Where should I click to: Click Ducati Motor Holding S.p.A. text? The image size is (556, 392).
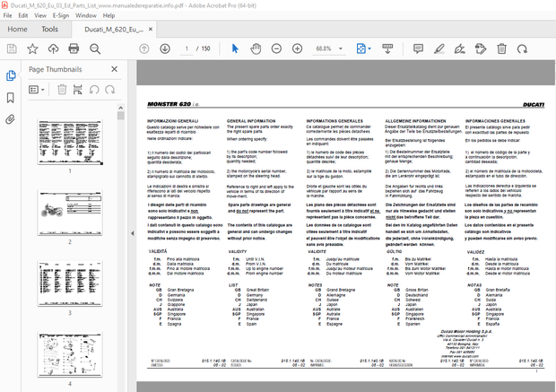[466, 332]
